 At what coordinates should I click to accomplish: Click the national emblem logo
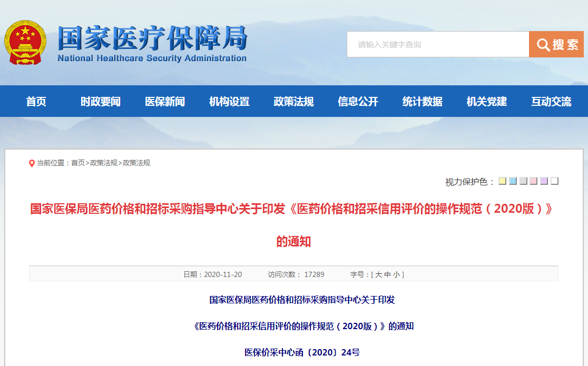[24, 43]
